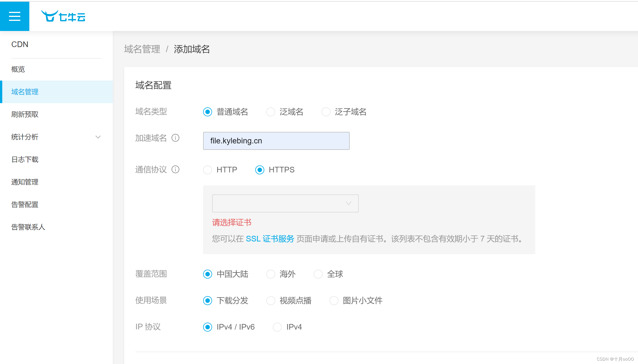Select the 泛域名 domain type
This screenshot has height=364, width=638.
pyautogui.click(x=271, y=112)
